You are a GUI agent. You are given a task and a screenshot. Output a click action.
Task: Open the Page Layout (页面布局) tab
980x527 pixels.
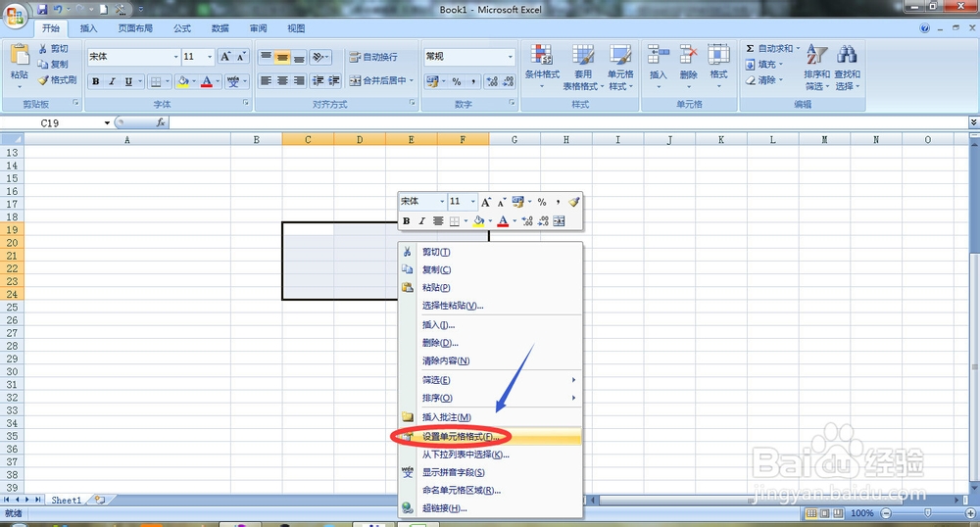(x=135, y=28)
